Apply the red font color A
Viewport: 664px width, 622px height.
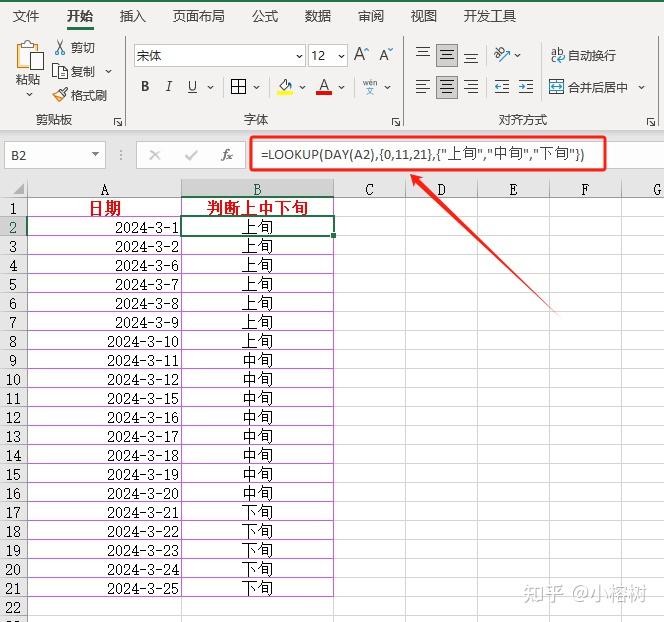(324, 87)
